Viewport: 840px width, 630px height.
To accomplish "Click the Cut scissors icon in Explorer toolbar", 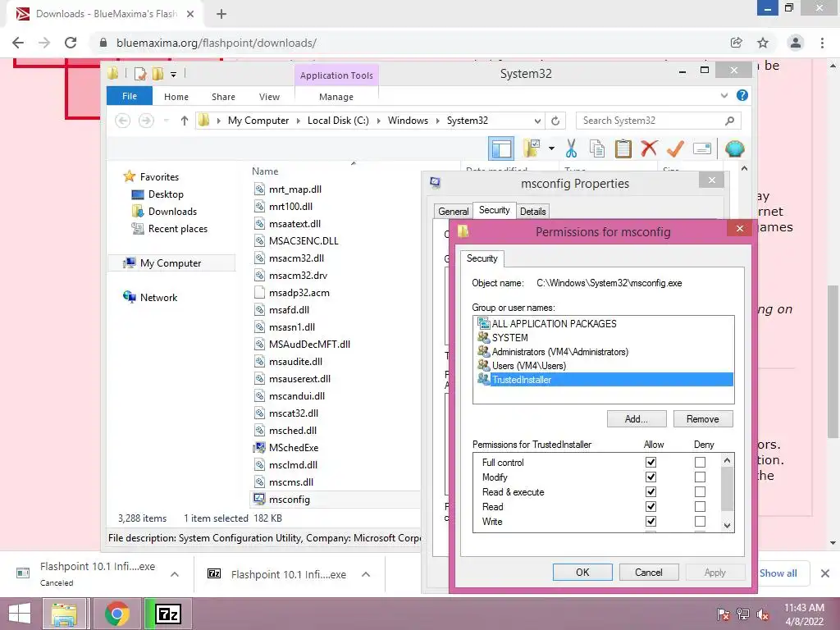I will (571, 148).
